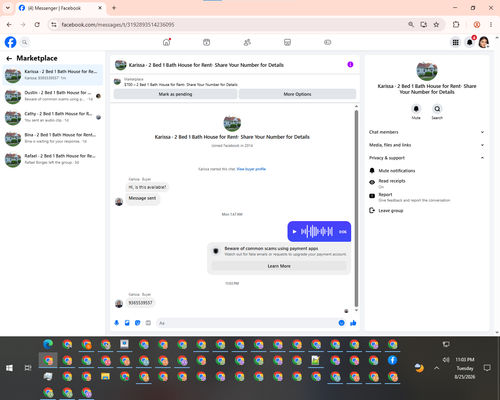Mute conversation using bell icon button

coord(416,109)
